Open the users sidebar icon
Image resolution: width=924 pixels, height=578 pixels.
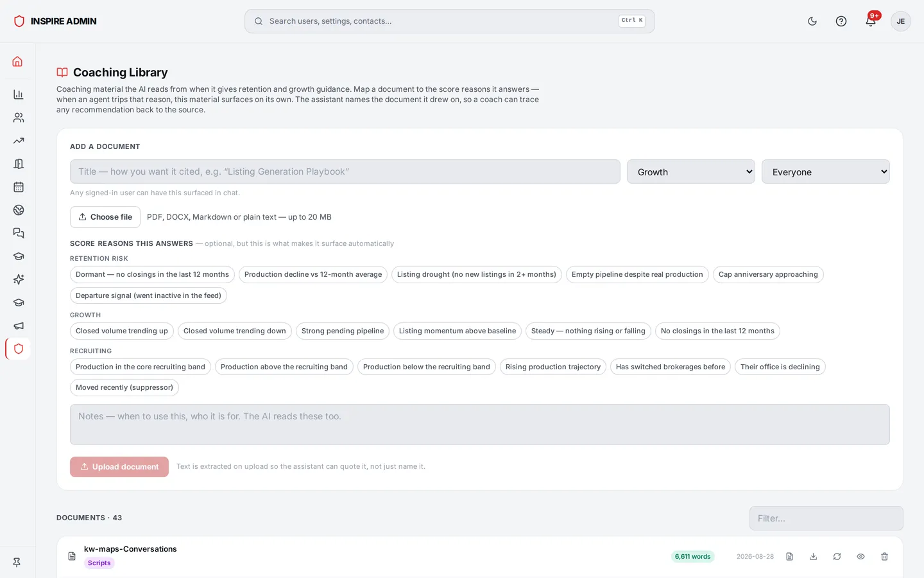tap(18, 118)
